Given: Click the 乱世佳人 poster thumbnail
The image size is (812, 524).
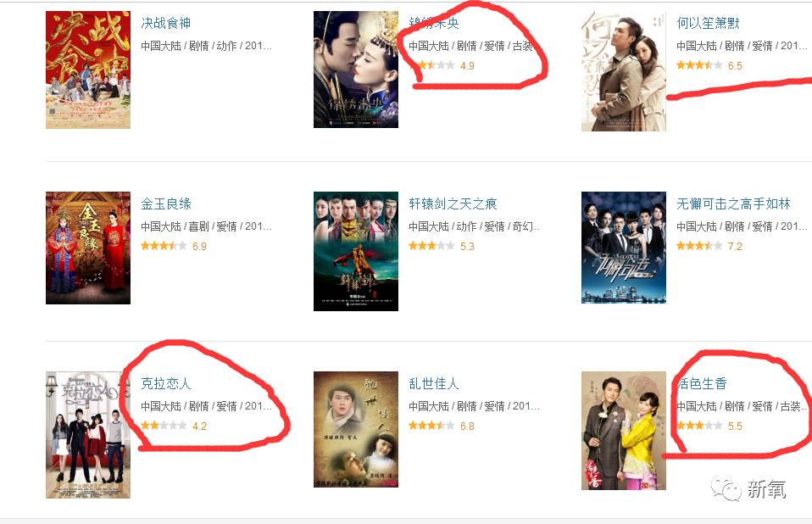Looking at the screenshot, I should point(356,429).
